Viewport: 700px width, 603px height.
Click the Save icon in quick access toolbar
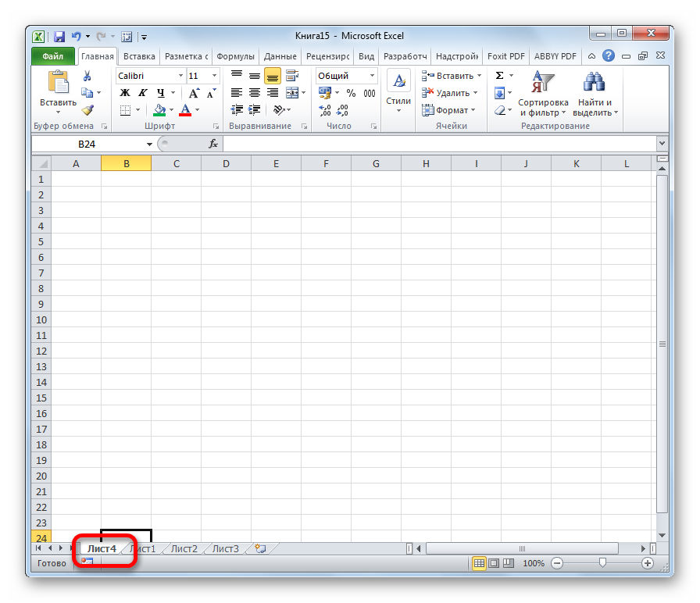pyautogui.click(x=59, y=36)
